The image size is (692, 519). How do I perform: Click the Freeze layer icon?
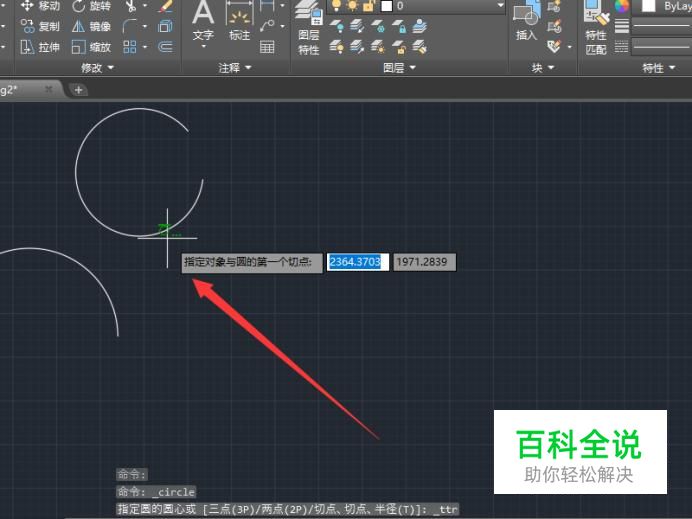[378, 26]
